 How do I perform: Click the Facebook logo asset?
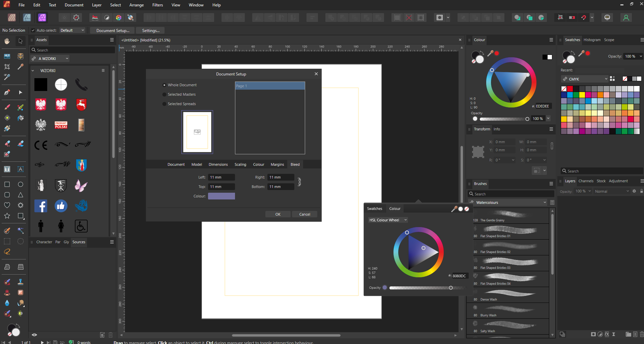coord(41,206)
